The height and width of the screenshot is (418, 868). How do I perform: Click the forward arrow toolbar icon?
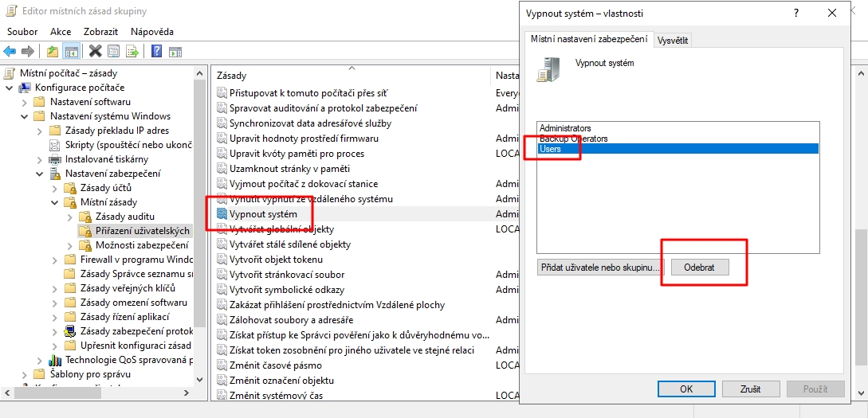28,52
